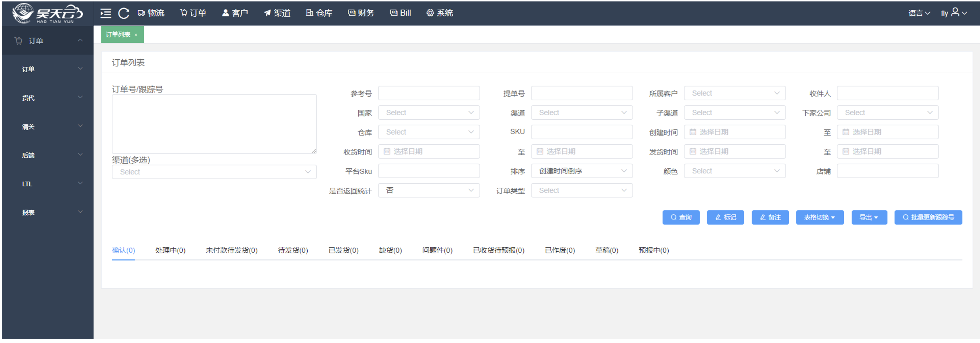Pick the 收货时间 end date
The width and height of the screenshot is (980, 343).
(582, 152)
